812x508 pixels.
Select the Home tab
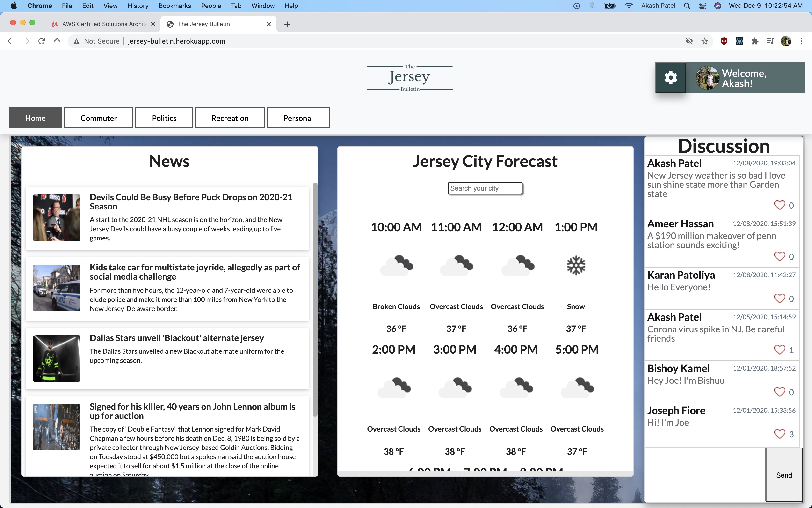pos(35,118)
